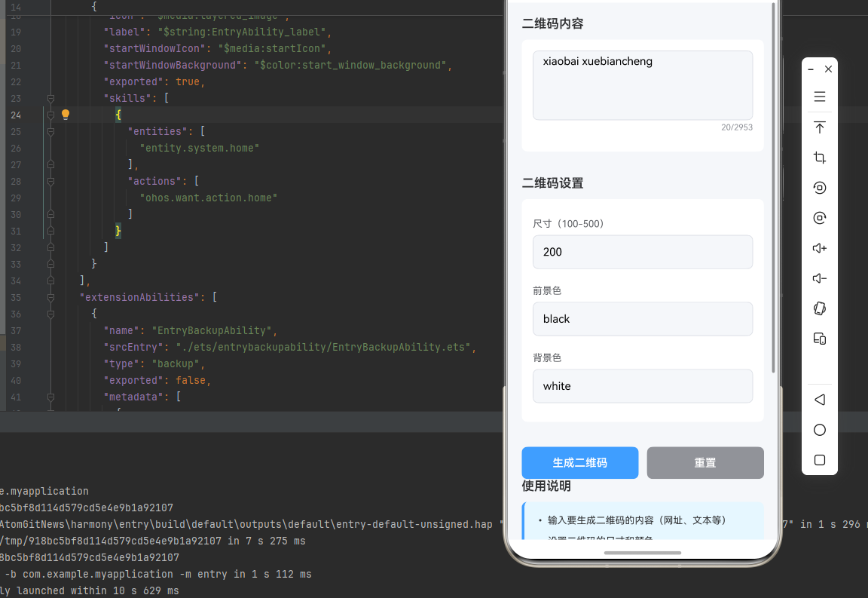Collapse the "metadata" array on line 41

point(50,397)
